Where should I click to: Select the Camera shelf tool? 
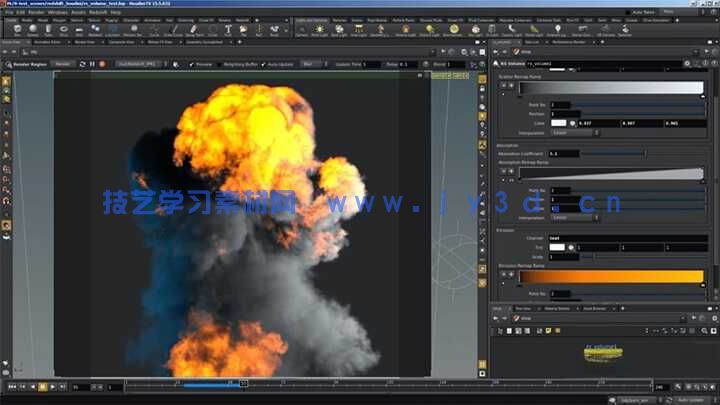click(302, 30)
